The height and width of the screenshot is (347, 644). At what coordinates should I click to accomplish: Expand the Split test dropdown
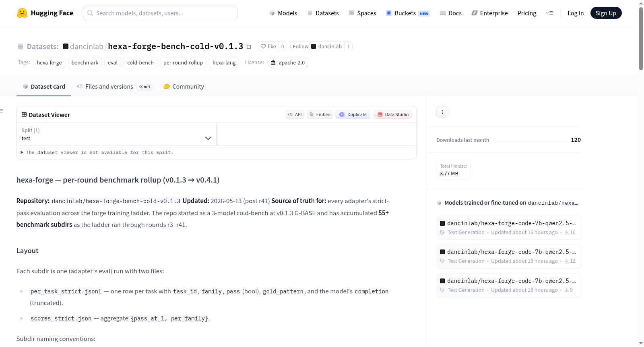pos(116,134)
